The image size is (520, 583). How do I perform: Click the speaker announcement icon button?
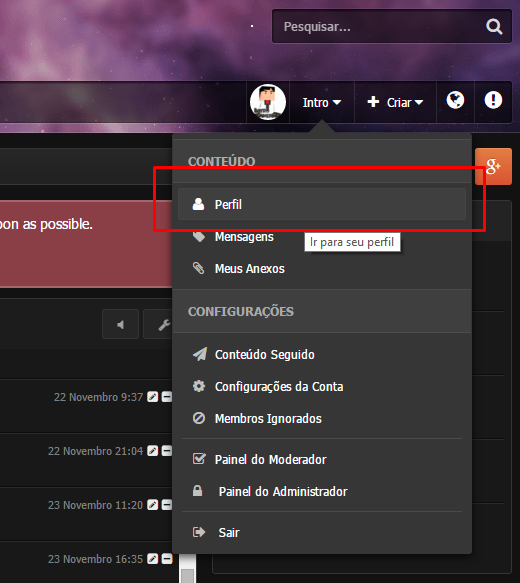(120, 324)
